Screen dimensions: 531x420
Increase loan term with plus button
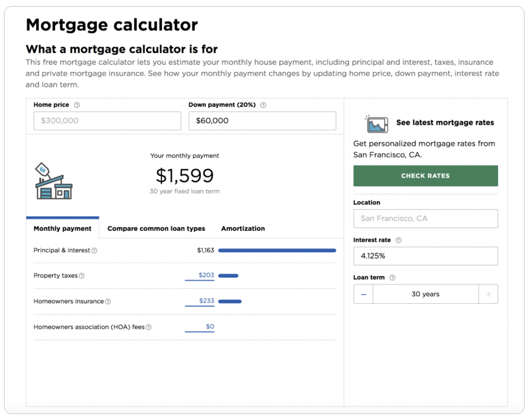tap(488, 294)
